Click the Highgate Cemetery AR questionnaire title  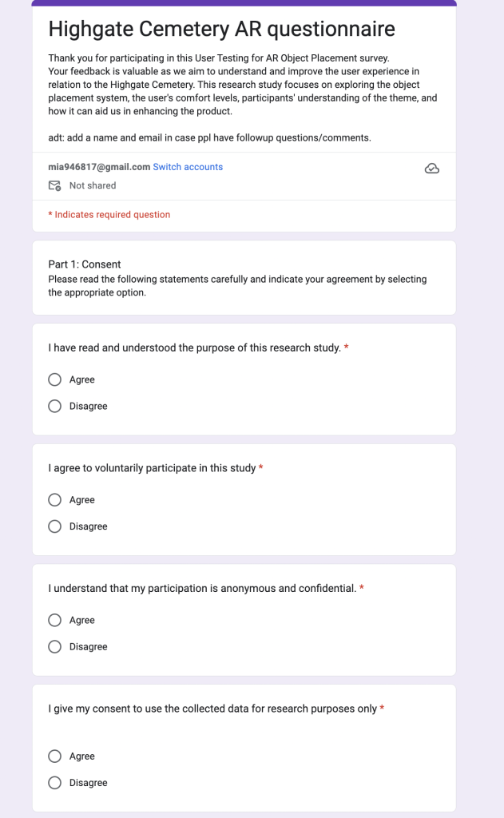click(x=222, y=30)
